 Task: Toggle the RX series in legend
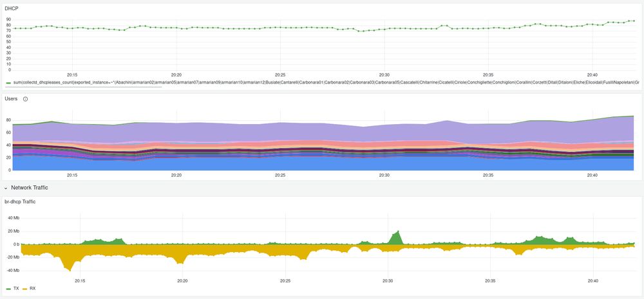(x=33, y=288)
